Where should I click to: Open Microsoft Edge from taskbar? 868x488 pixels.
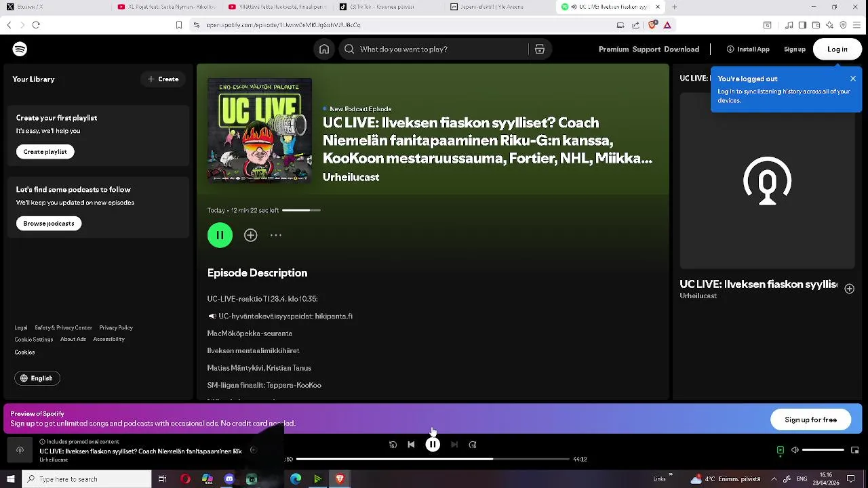pyautogui.click(x=296, y=479)
